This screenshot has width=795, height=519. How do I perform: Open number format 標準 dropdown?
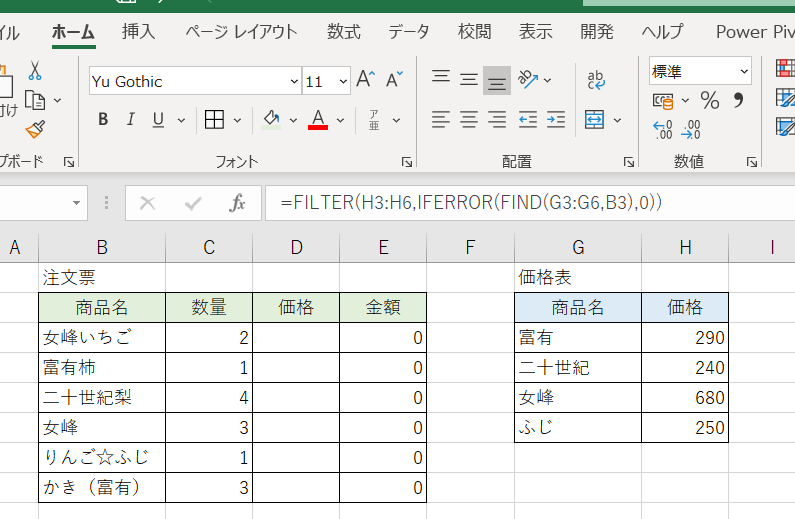click(744, 71)
